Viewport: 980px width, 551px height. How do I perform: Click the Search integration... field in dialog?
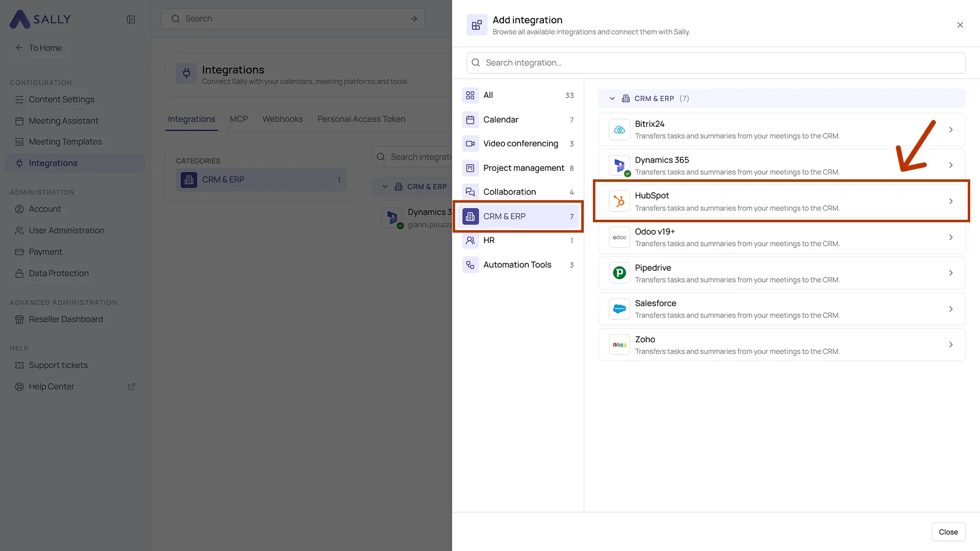pos(716,62)
